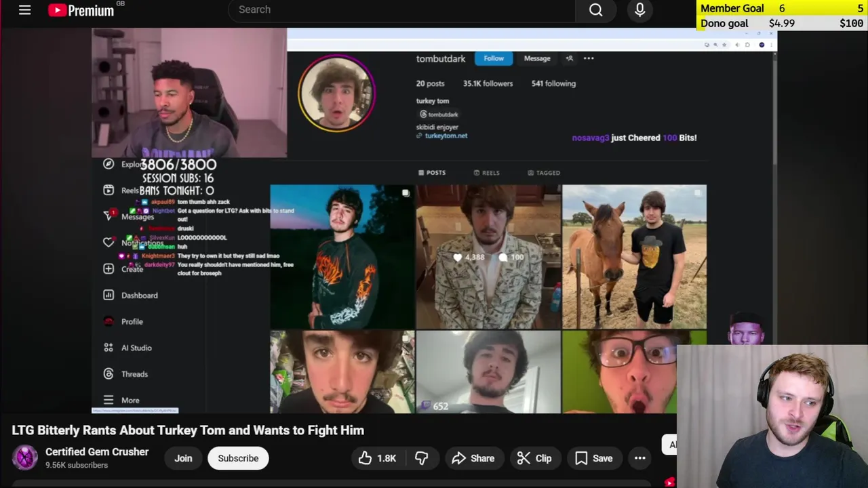Subscribe to Certified Gem Crusher
Image resolution: width=868 pixels, height=488 pixels.
(x=238, y=458)
